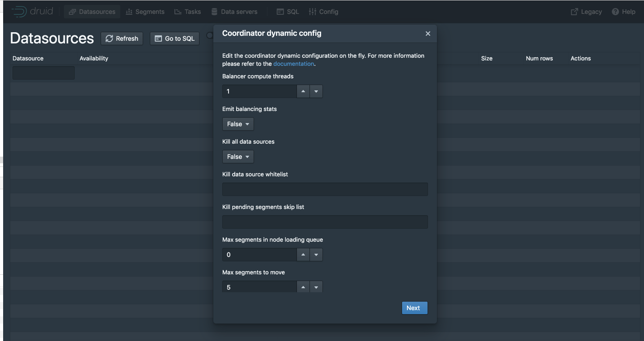Click the Refresh button
This screenshot has height=341, width=644.
pos(122,38)
